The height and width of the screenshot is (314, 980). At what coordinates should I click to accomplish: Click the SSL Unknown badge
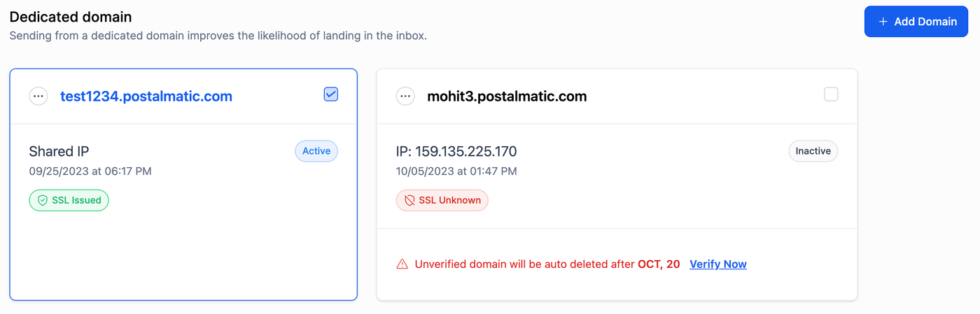coord(442,201)
